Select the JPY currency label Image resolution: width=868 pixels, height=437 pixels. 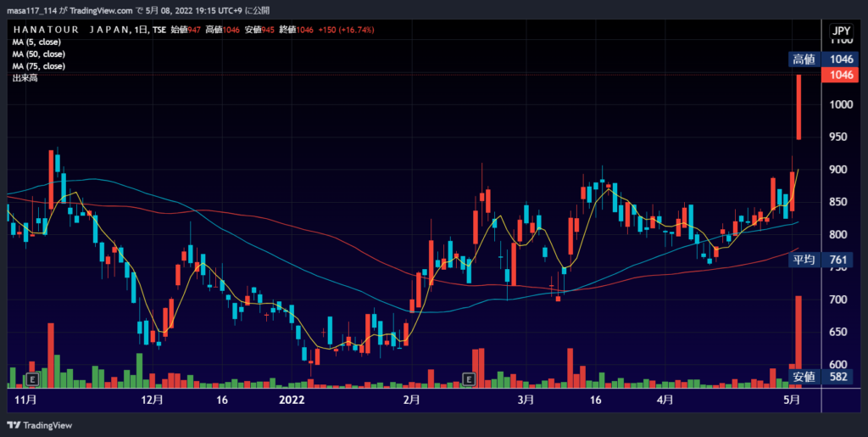[x=841, y=31]
